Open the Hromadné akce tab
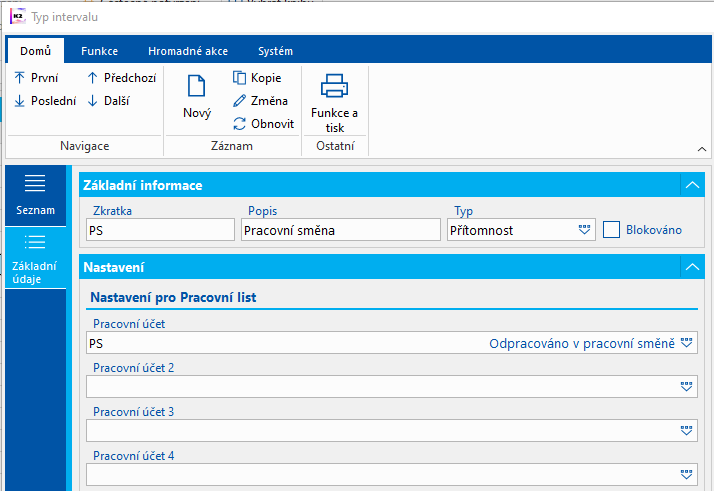714x491 pixels. click(x=188, y=51)
